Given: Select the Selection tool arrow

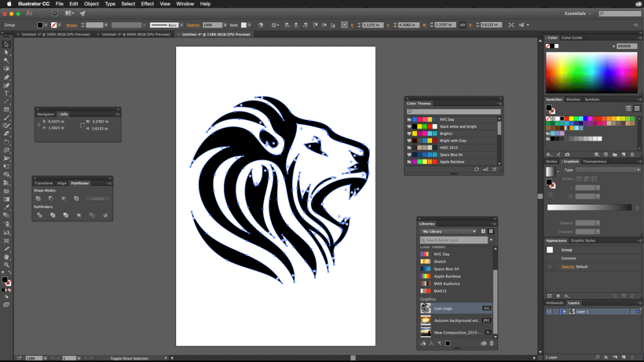Looking at the screenshot, I should [x=6, y=45].
